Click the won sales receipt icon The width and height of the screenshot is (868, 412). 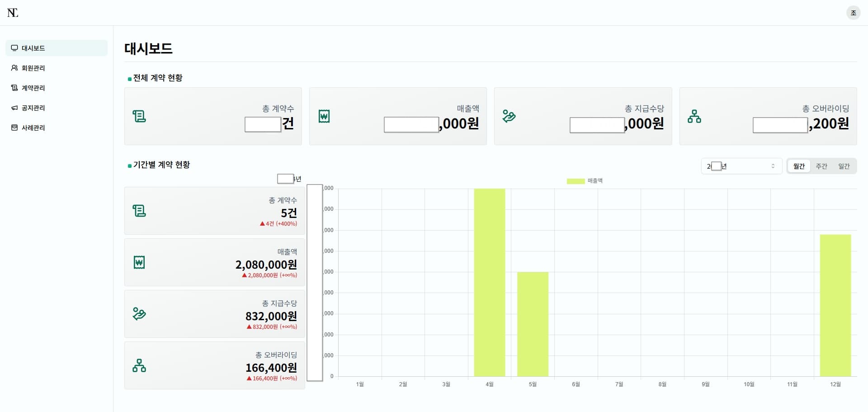(x=324, y=116)
